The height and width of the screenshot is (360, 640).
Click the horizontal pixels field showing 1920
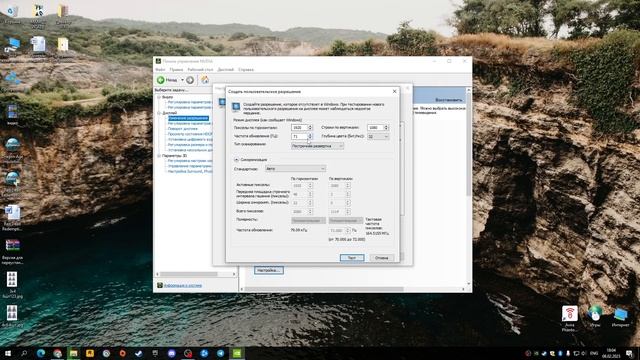coord(299,128)
